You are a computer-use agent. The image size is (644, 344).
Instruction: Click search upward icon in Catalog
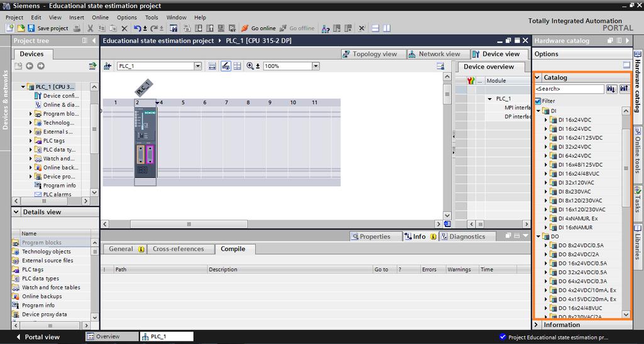[x=625, y=89]
